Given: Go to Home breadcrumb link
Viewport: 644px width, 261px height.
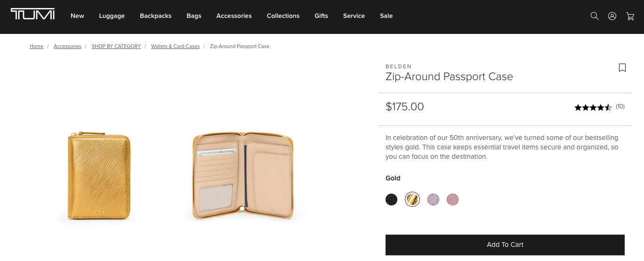Looking at the screenshot, I should [36, 47].
